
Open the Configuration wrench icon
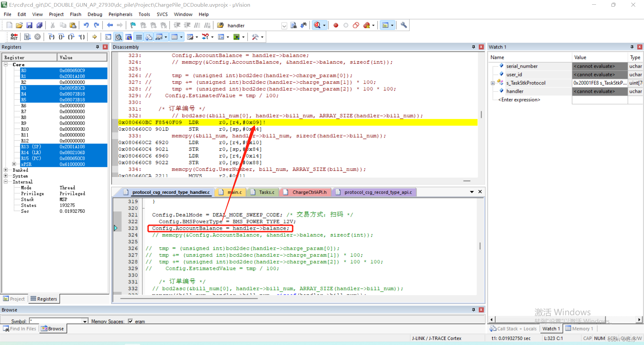coord(404,25)
